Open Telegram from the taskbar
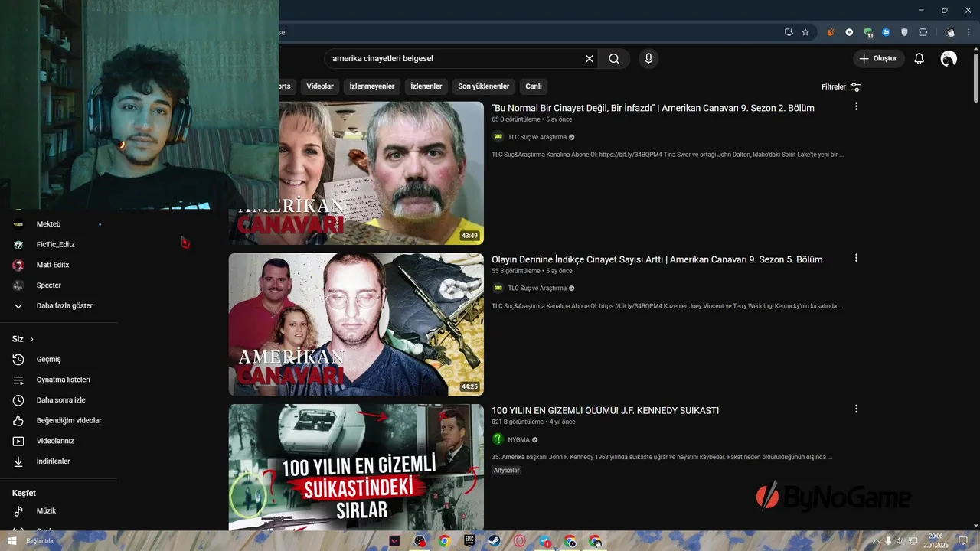980x551 pixels. click(545, 541)
